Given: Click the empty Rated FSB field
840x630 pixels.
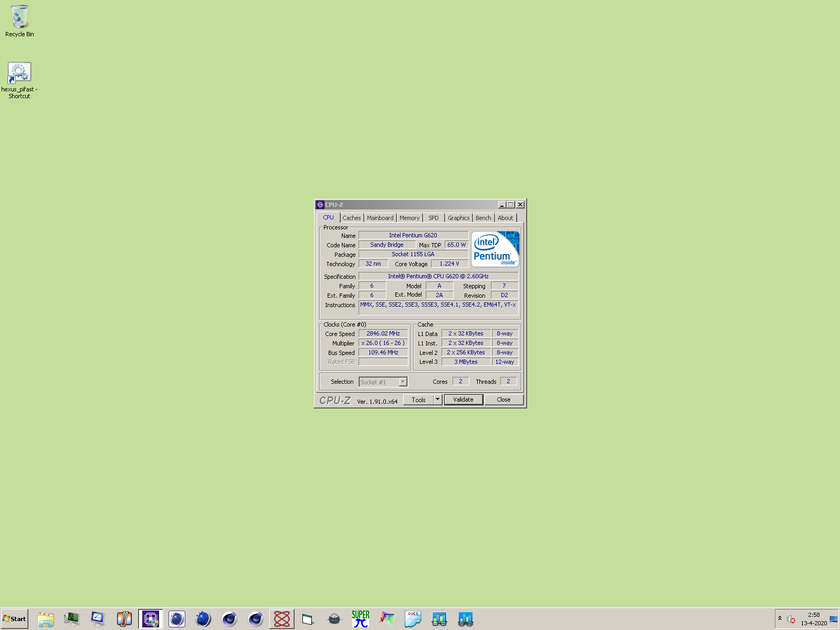Looking at the screenshot, I should tap(383, 362).
